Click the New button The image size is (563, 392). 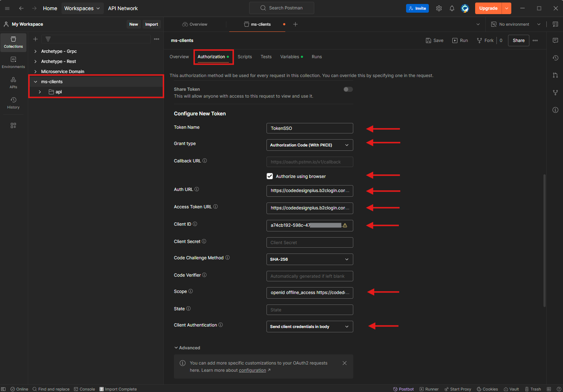134,24
